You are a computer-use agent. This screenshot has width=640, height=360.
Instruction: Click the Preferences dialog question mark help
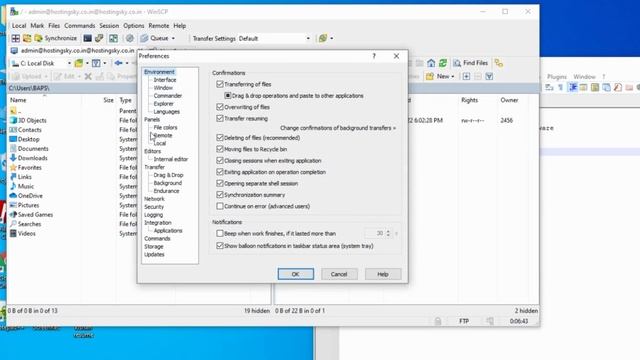374,56
